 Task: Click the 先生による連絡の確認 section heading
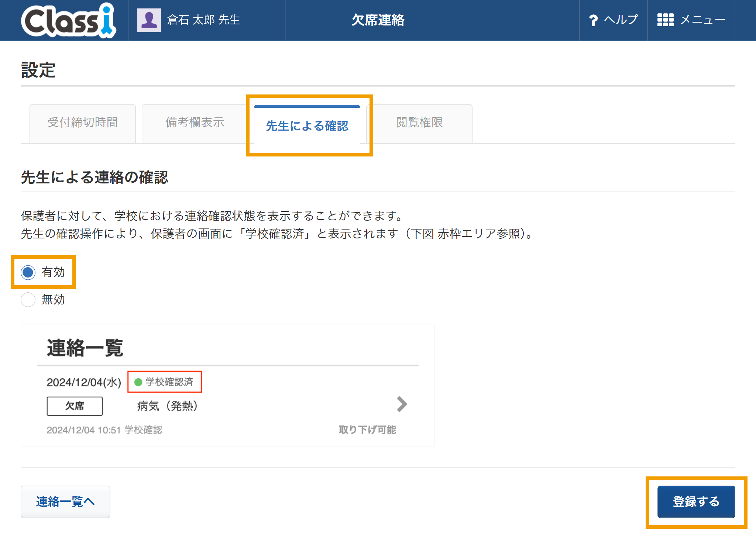point(94,178)
